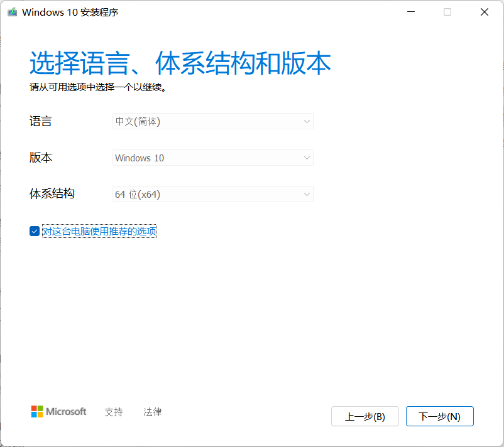Open the 语言 dropdown showing 中文(简体)

(x=213, y=121)
